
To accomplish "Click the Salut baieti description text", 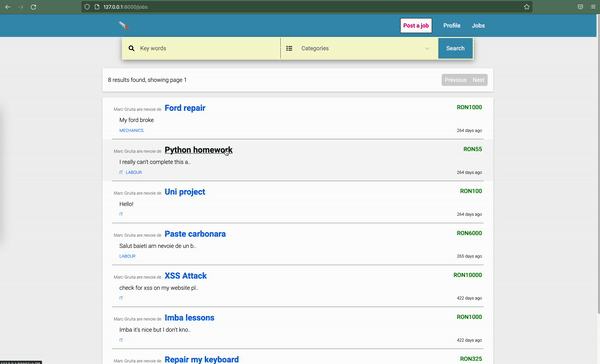I will pyautogui.click(x=157, y=246).
